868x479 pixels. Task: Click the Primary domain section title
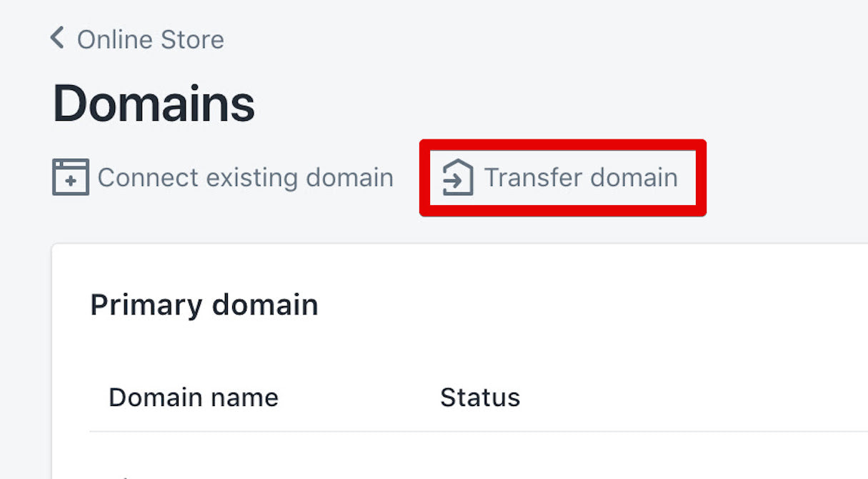click(204, 305)
